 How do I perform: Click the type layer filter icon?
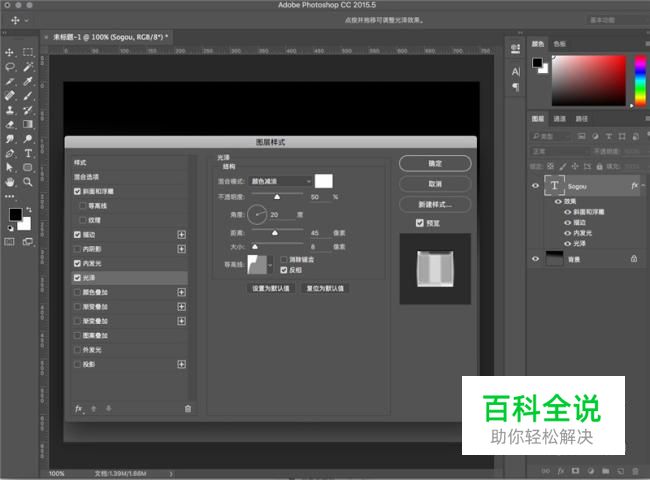(x=609, y=136)
